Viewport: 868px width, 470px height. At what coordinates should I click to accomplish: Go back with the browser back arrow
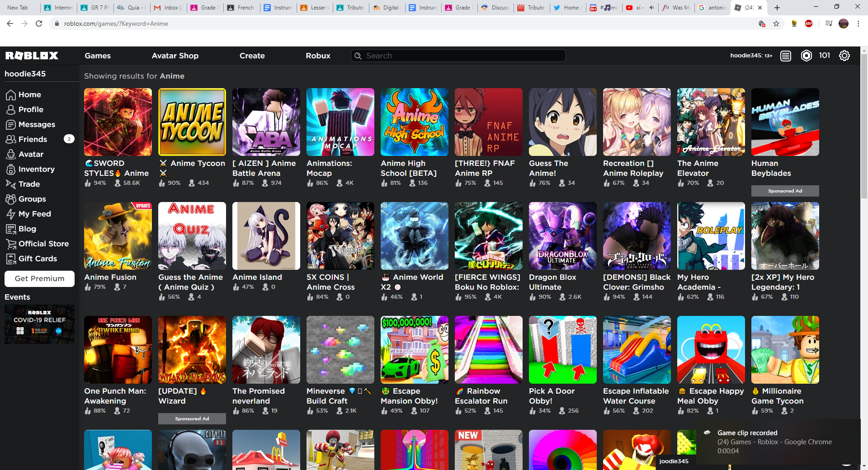[x=10, y=23]
